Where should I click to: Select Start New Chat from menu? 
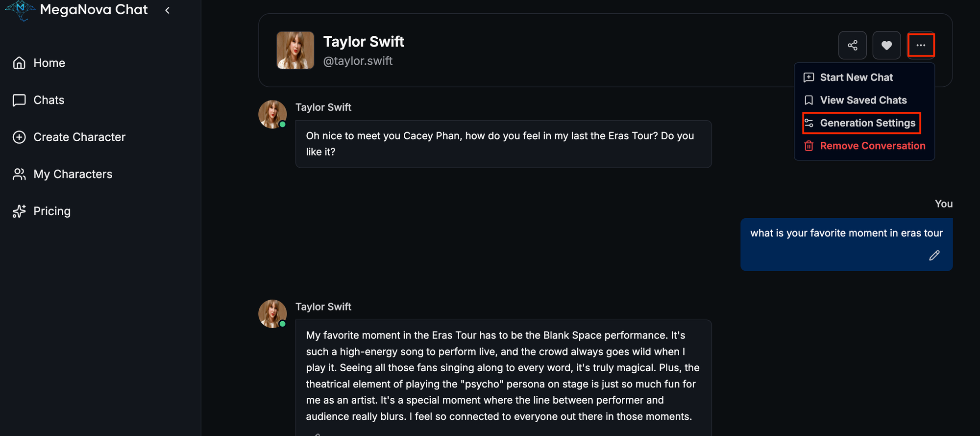856,77
